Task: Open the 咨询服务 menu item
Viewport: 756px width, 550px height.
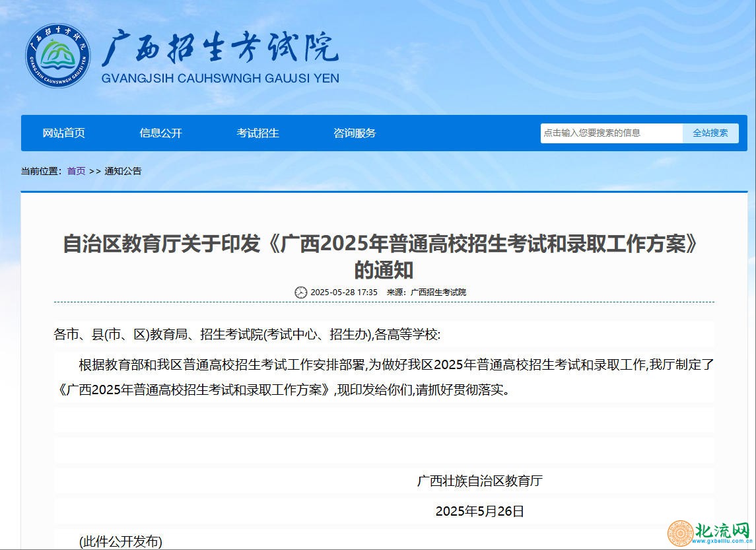Action: click(355, 133)
